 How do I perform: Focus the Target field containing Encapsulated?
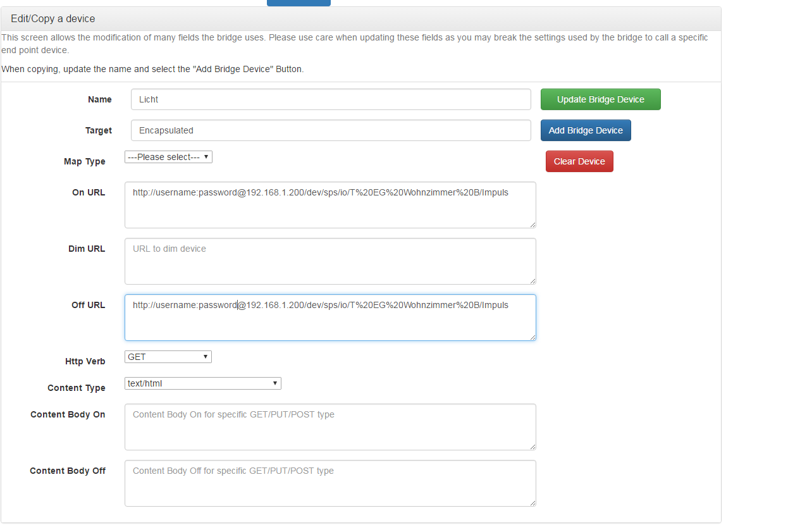point(331,130)
